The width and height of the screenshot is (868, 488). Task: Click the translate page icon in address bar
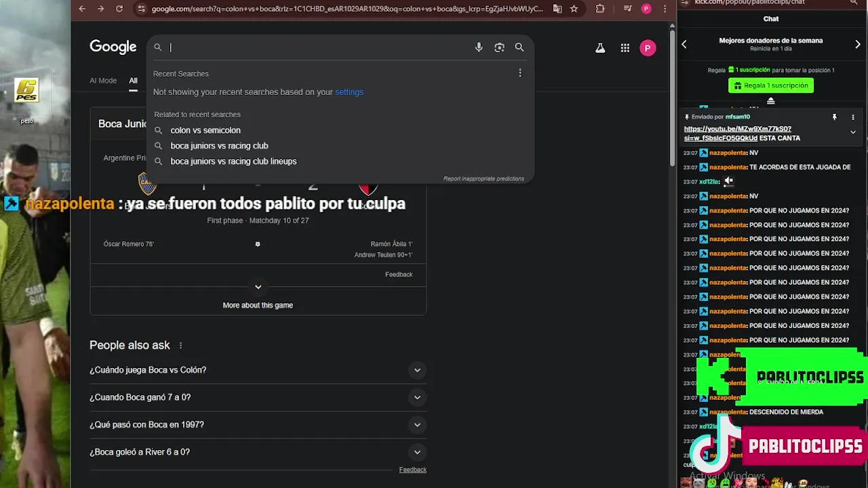click(x=557, y=9)
